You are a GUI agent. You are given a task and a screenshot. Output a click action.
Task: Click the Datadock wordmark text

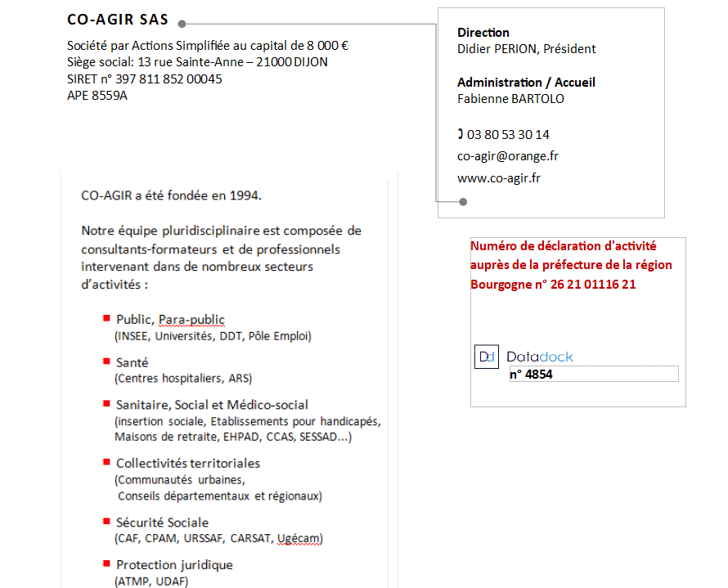click(540, 357)
